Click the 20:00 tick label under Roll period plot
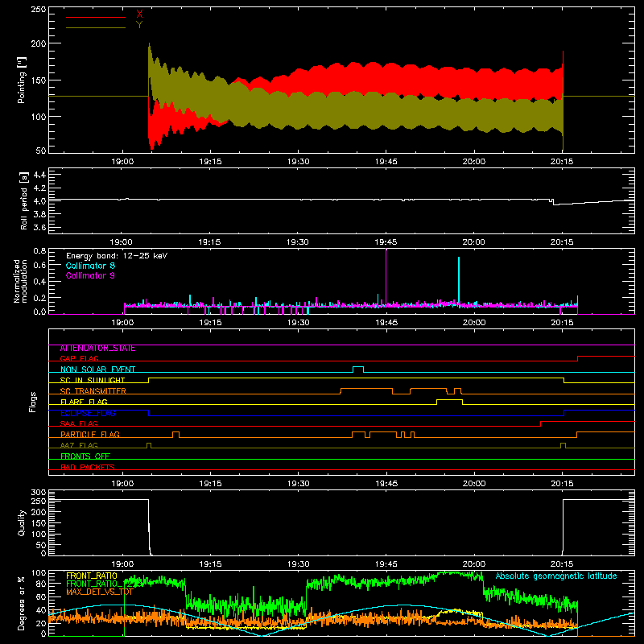The image size is (644, 644). [473, 242]
